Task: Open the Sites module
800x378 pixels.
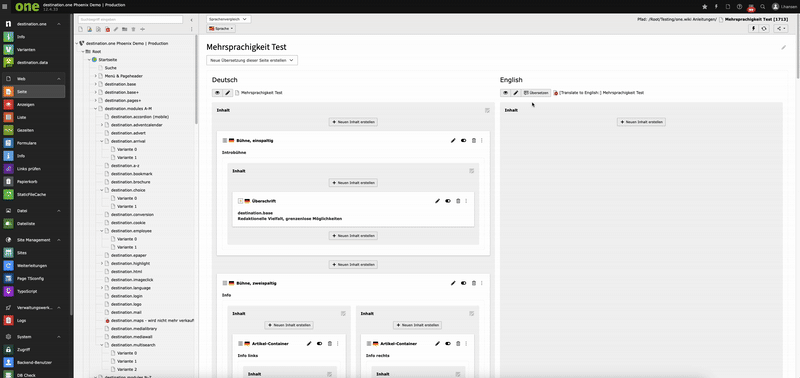Action: [33, 253]
